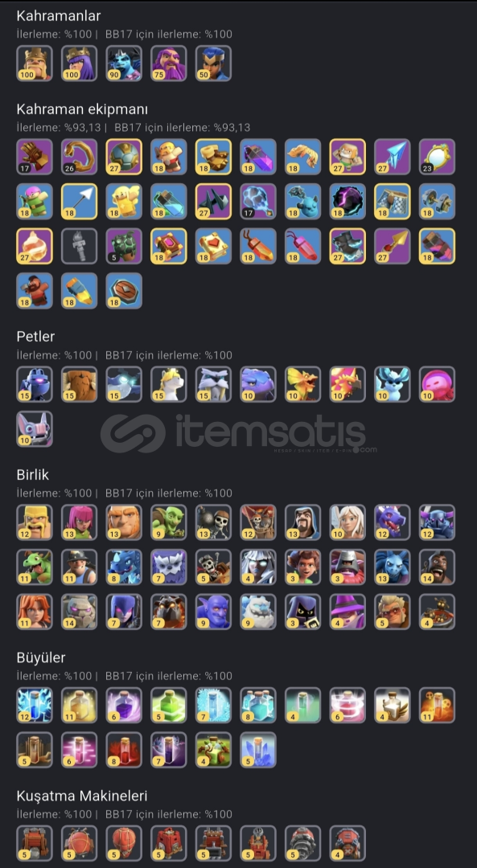Select the Hog Rider level 14 icon
Image resolution: width=477 pixels, height=868 pixels.
click(x=437, y=567)
